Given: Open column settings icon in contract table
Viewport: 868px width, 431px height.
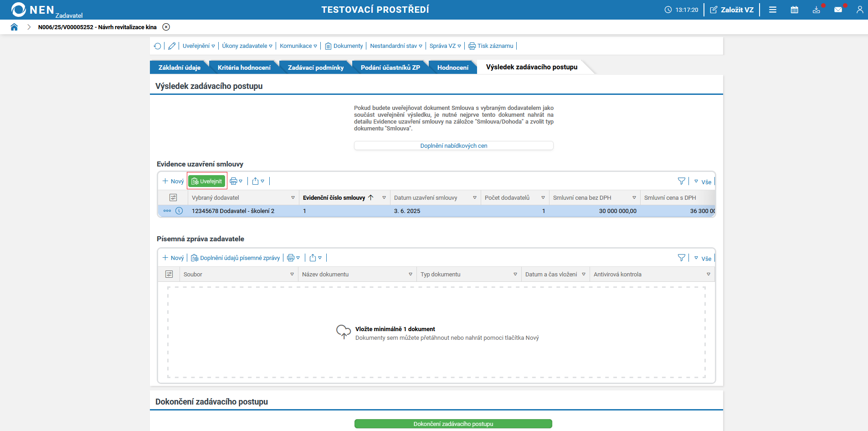Looking at the screenshot, I should (x=173, y=197).
